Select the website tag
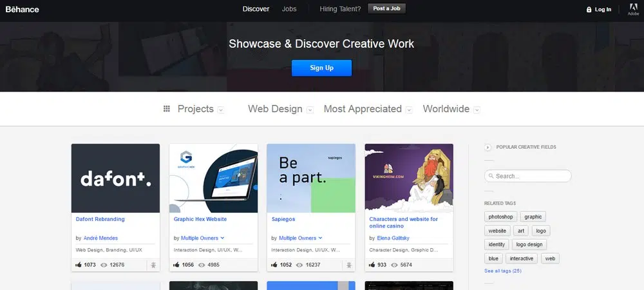The image size is (644, 290). click(x=497, y=231)
